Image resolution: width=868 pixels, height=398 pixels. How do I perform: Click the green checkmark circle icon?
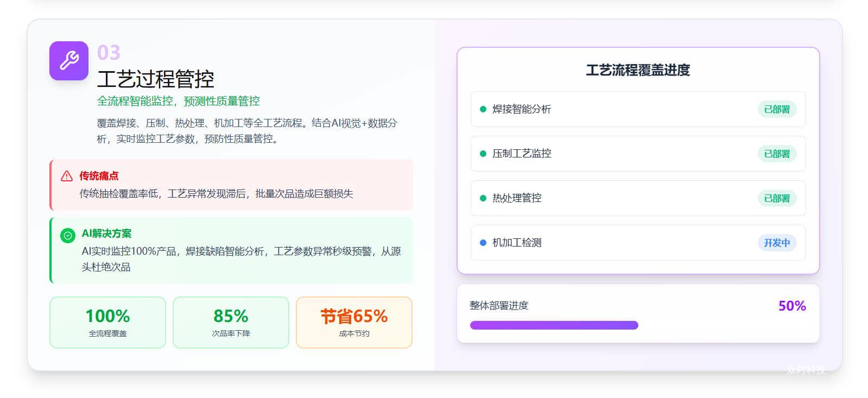tap(68, 236)
